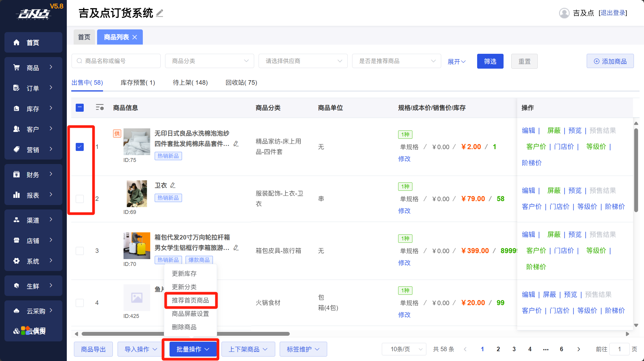Screen dimensions: 644x361
Task: Open the 10条/页 page size dropdown
Action: 404,349
